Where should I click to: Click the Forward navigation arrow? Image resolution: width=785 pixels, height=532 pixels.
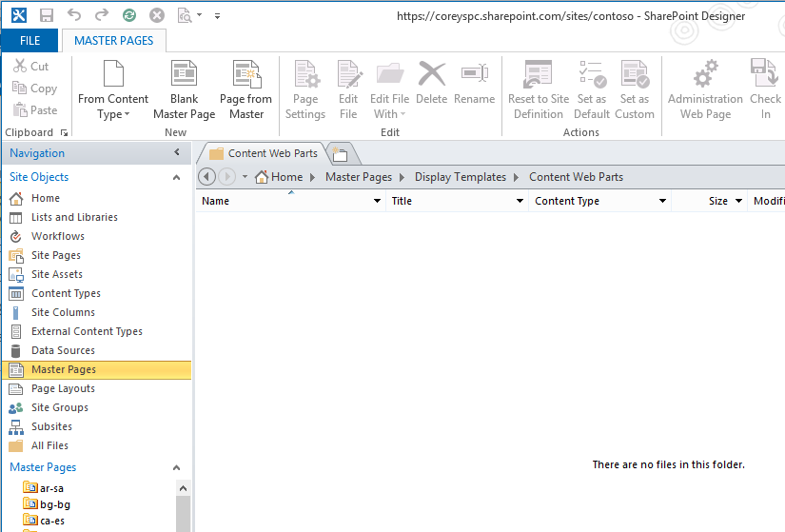pos(226,177)
